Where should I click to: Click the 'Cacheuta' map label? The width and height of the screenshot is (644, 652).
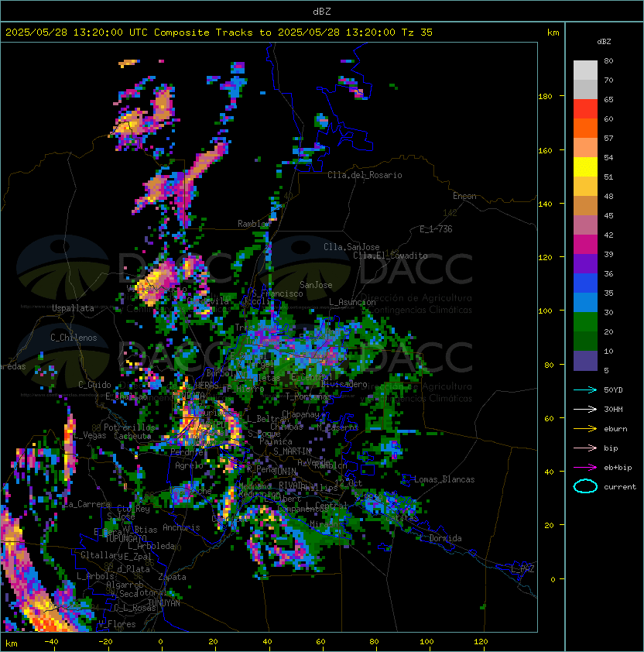point(132,436)
